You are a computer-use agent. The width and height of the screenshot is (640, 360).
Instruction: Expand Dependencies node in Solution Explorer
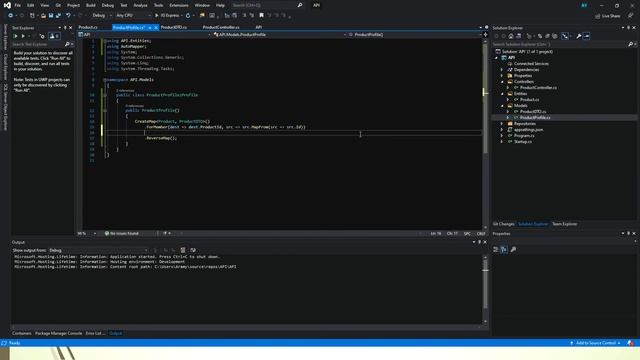pos(502,70)
